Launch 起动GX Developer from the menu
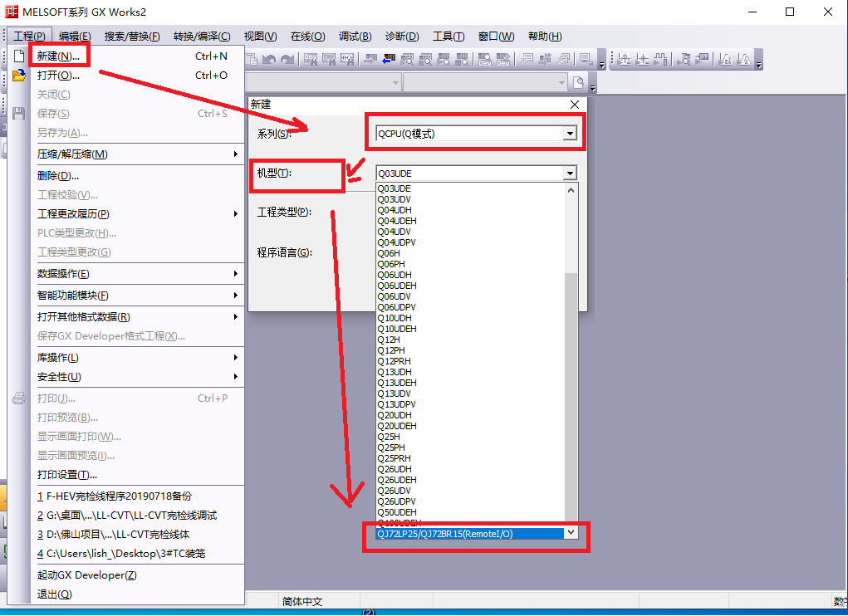This screenshot has width=848, height=616. point(86,575)
